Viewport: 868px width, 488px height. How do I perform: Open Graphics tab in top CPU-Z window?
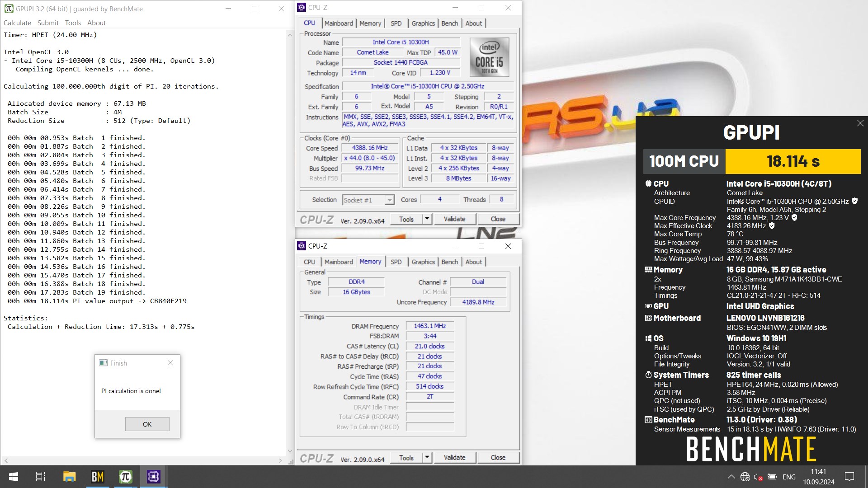click(x=423, y=23)
